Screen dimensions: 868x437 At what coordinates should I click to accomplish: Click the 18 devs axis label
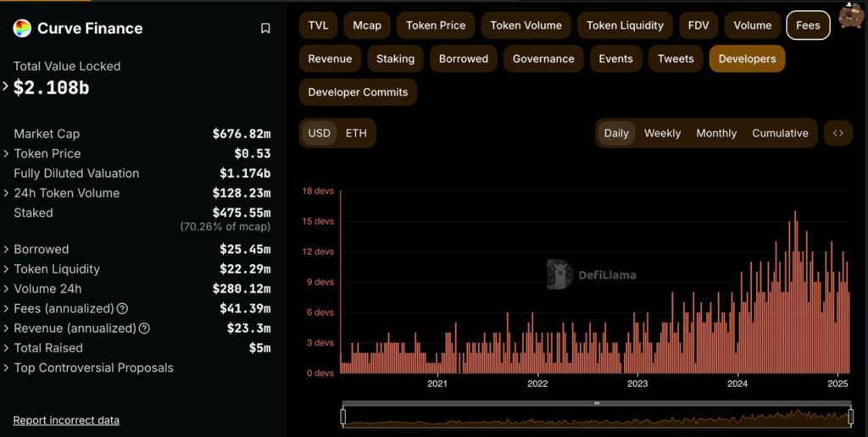[318, 191]
